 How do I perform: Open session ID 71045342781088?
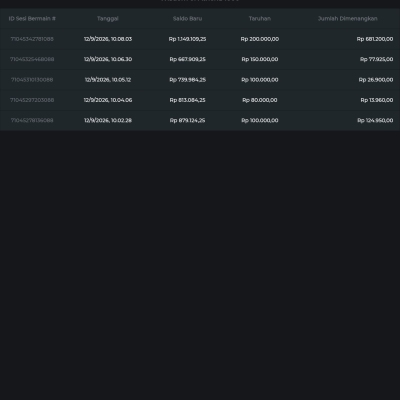tap(32, 39)
